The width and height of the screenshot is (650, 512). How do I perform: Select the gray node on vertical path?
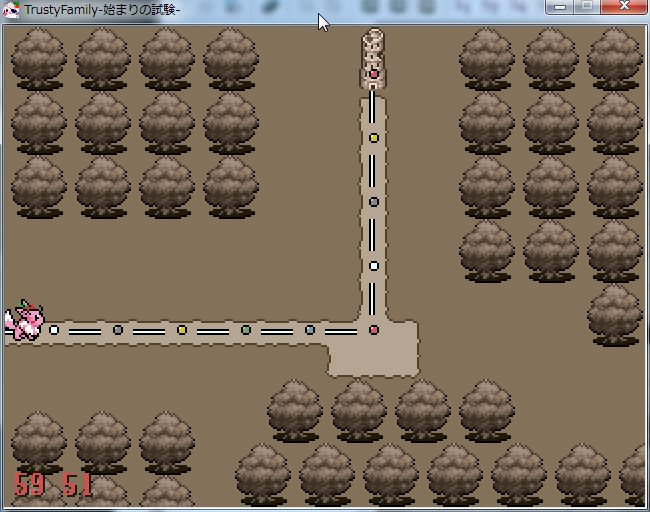click(x=374, y=202)
